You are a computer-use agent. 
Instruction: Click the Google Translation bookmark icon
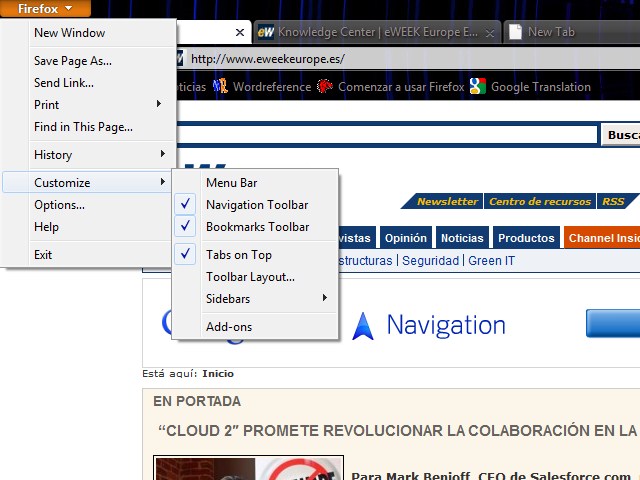coord(478,86)
